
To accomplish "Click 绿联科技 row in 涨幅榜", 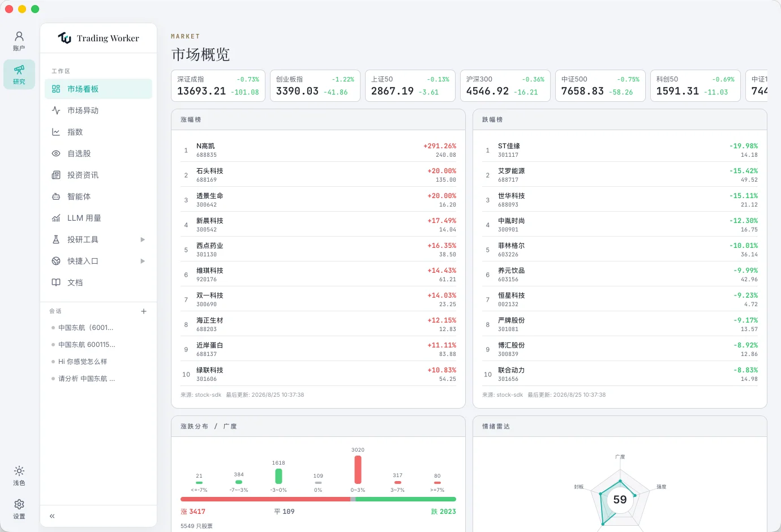I will pyautogui.click(x=318, y=374).
